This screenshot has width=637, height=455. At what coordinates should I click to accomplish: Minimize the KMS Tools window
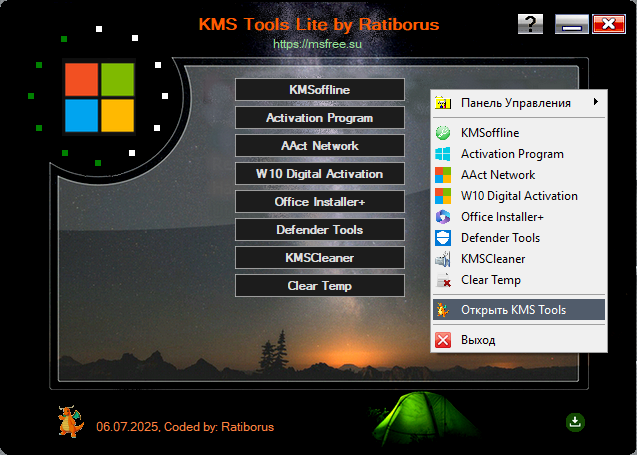point(572,24)
